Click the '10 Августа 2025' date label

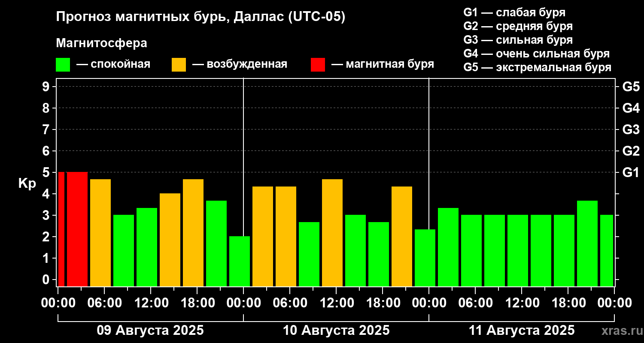click(336, 331)
